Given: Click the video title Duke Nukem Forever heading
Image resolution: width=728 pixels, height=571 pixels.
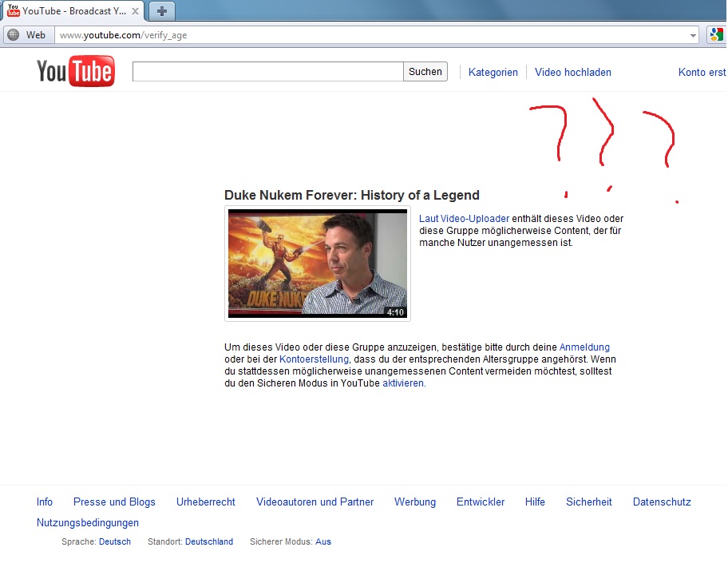Looking at the screenshot, I should coord(351,195).
